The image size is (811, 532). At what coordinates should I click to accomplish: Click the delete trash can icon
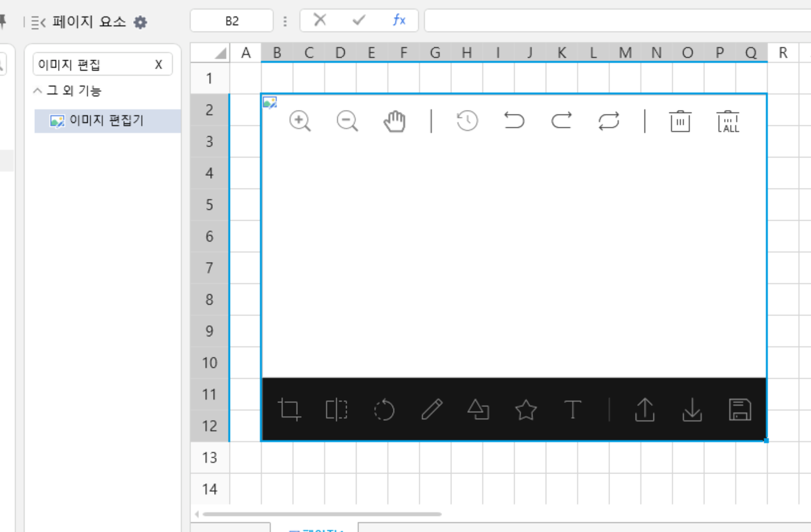click(680, 121)
